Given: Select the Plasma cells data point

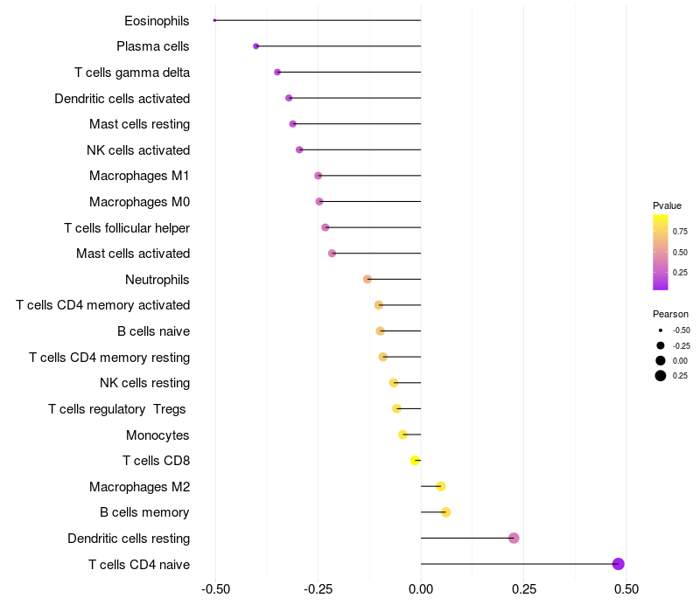Looking at the screenshot, I should pos(255,46).
